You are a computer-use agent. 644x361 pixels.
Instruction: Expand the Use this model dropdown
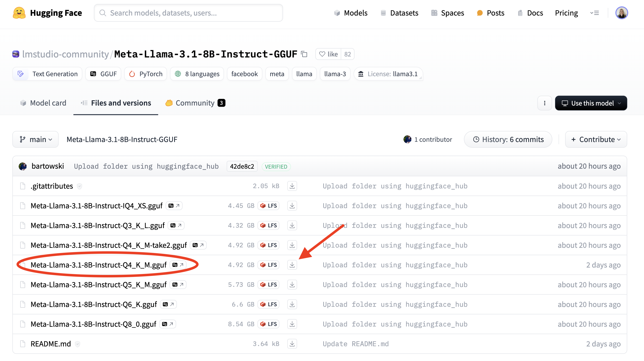tap(591, 103)
